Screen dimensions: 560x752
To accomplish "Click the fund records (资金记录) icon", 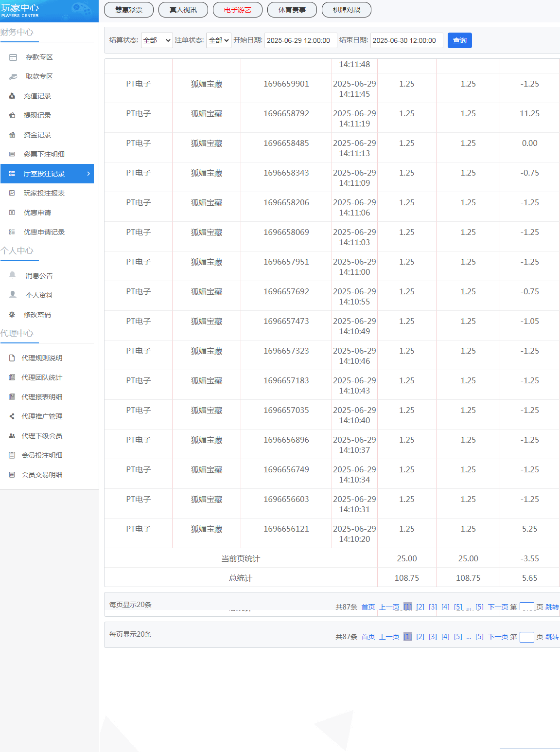I will [x=12, y=135].
